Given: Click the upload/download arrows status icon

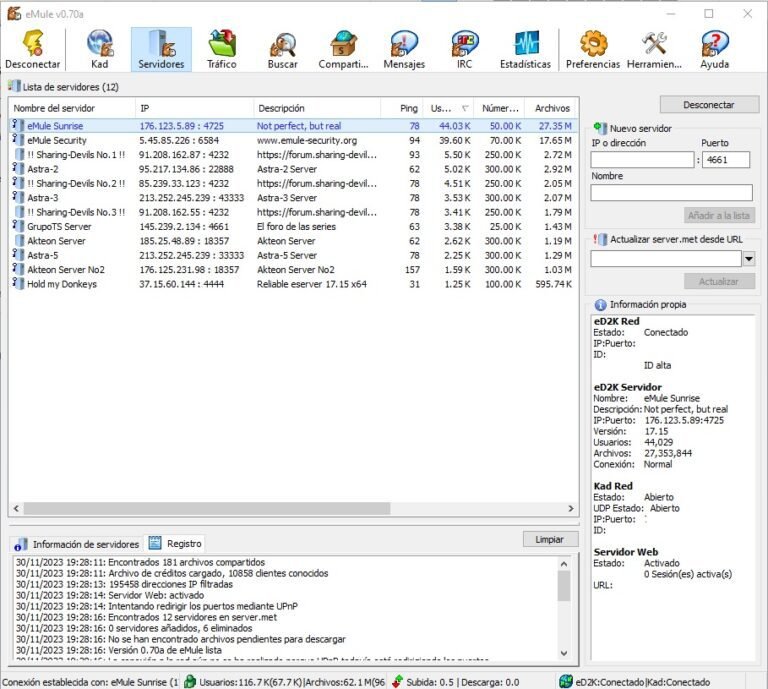Looking at the screenshot, I should (x=397, y=681).
